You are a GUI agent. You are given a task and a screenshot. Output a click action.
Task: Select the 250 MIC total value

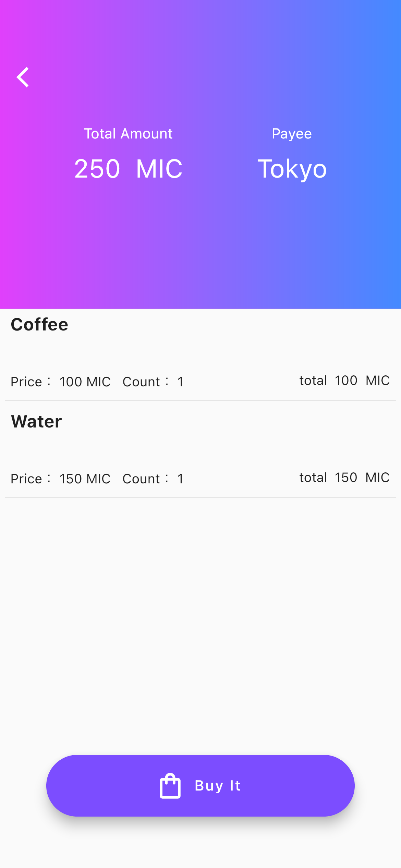tap(97, 169)
